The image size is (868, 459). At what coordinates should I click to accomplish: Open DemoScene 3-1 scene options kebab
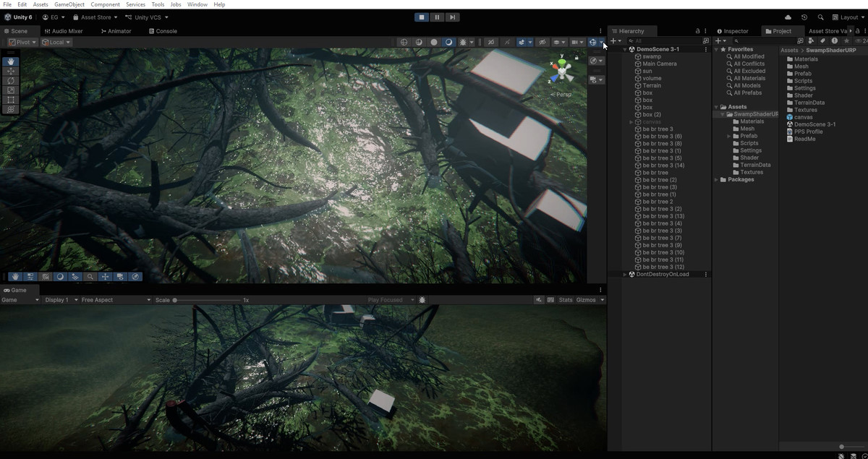(x=706, y=49)
